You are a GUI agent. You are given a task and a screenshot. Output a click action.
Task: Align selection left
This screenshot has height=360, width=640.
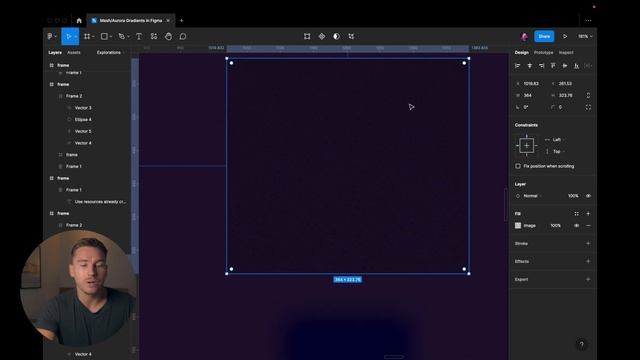tap(518, 66)
